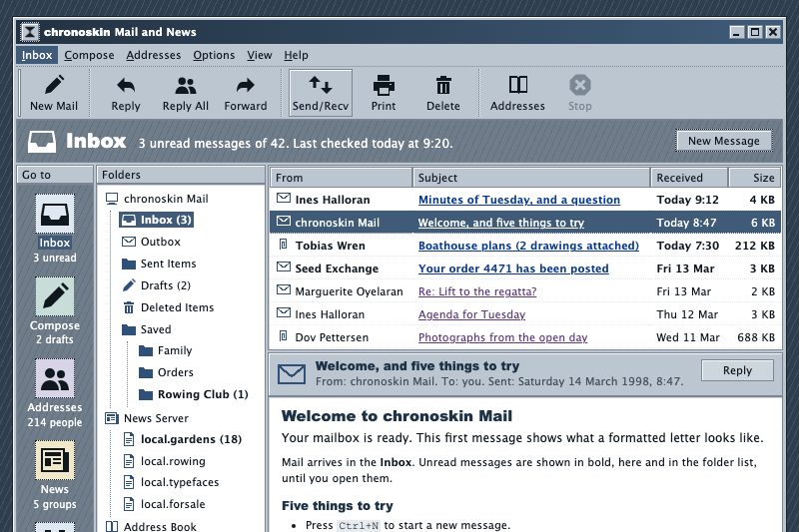The height and width of the screenshot is (532, 799).
Task: Click the Go to panel header
Action: [x=55, y=175]
